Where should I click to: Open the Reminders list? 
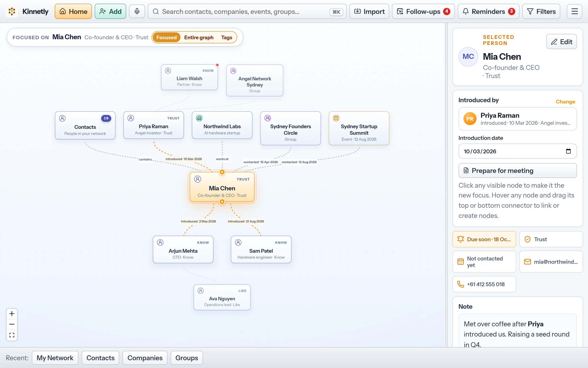pos(488,11)
